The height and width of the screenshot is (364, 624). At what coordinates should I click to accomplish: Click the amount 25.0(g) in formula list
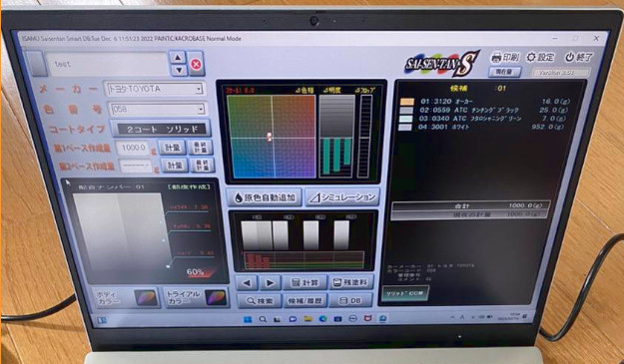pyautogui.click(x=553, y=110)
